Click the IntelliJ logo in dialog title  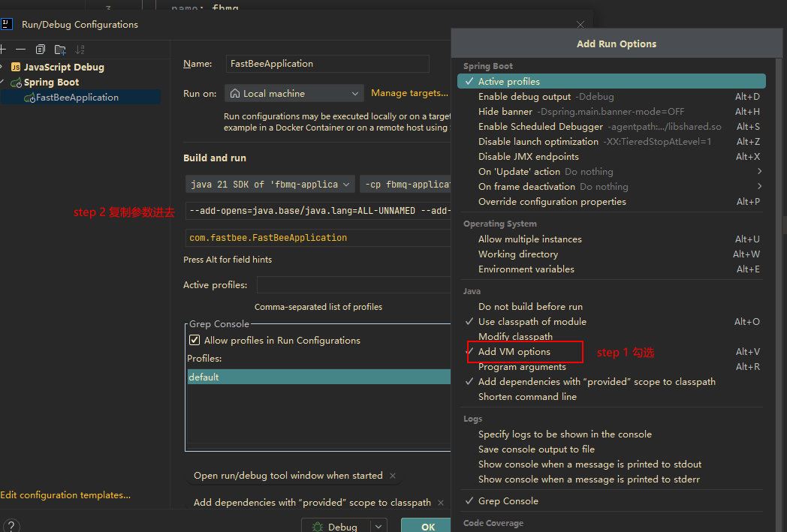[7, 24]
